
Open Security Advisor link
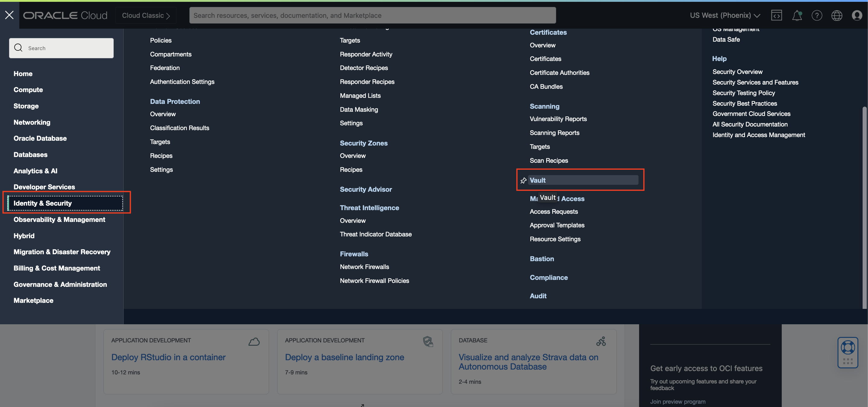pyautogui.click(x=366, y=189)
